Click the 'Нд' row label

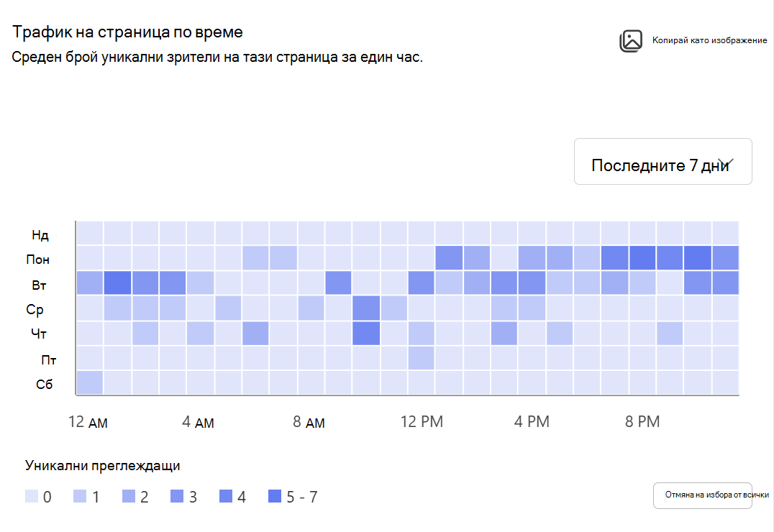point(40,235)
